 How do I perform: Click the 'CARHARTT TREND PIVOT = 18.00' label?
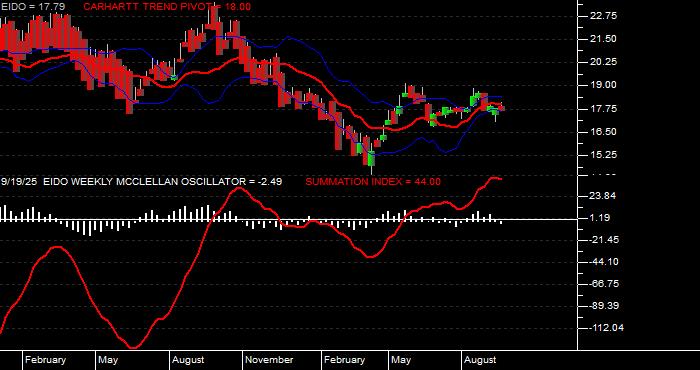click(x=167, y=7)
